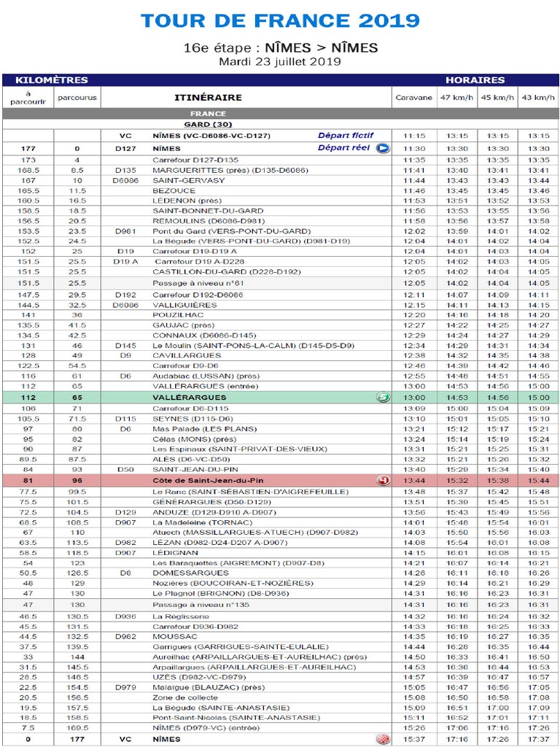Click the ITINÉRAIRE column header
The image size is (560, 747).
208,97
